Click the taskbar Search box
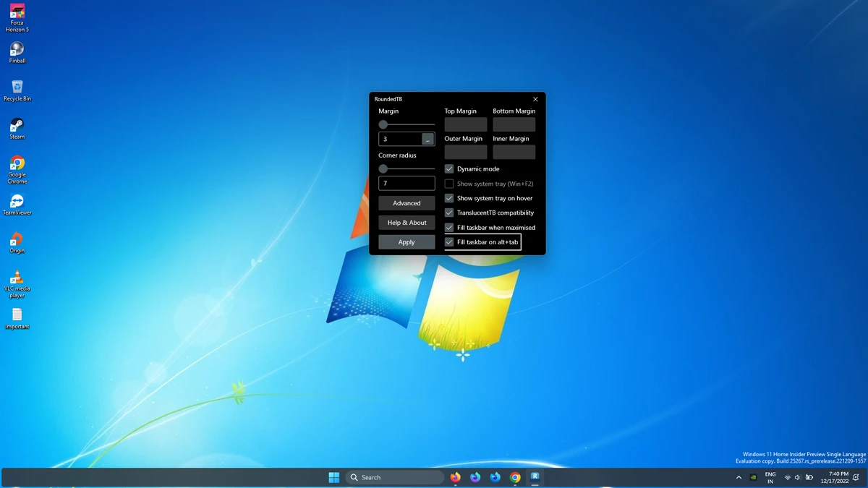 click(x=394, y=477)
